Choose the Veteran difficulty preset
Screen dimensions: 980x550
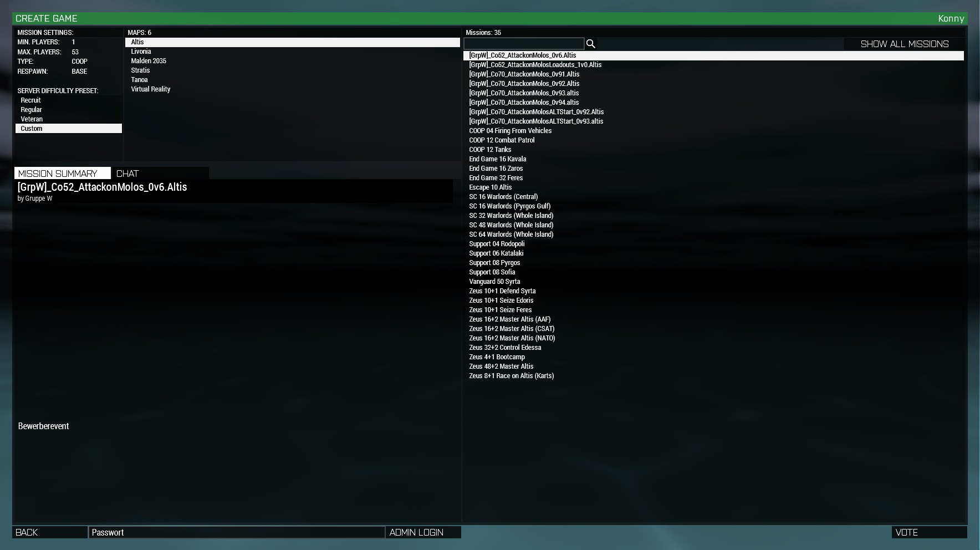click(x=32, y=119)
